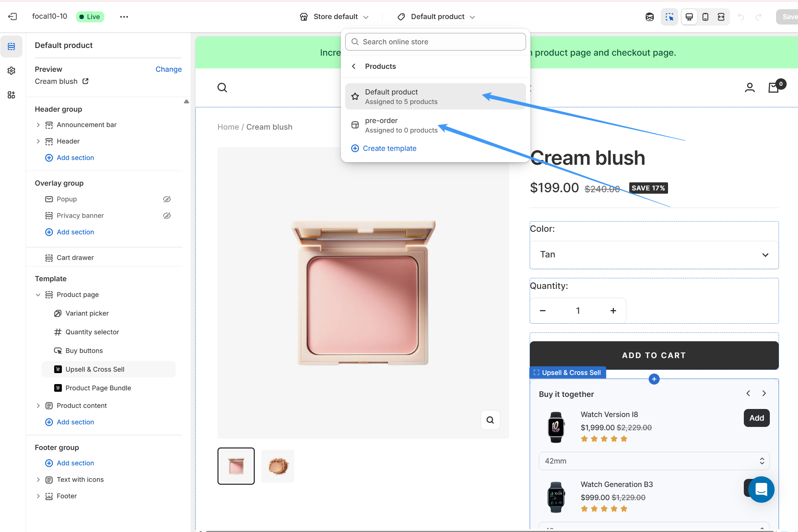Show the hidden Popup section

click(167, 199)
